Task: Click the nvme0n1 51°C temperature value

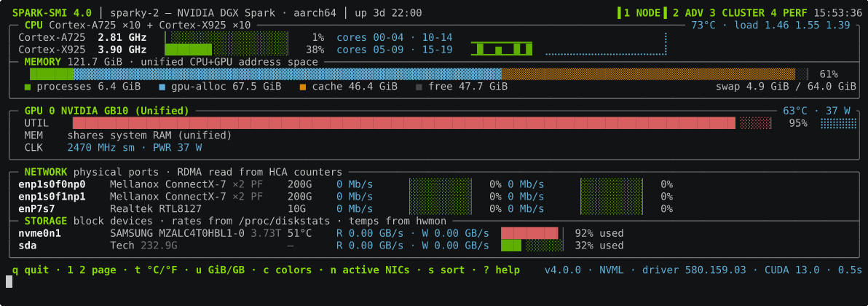Action: [299, 233]
